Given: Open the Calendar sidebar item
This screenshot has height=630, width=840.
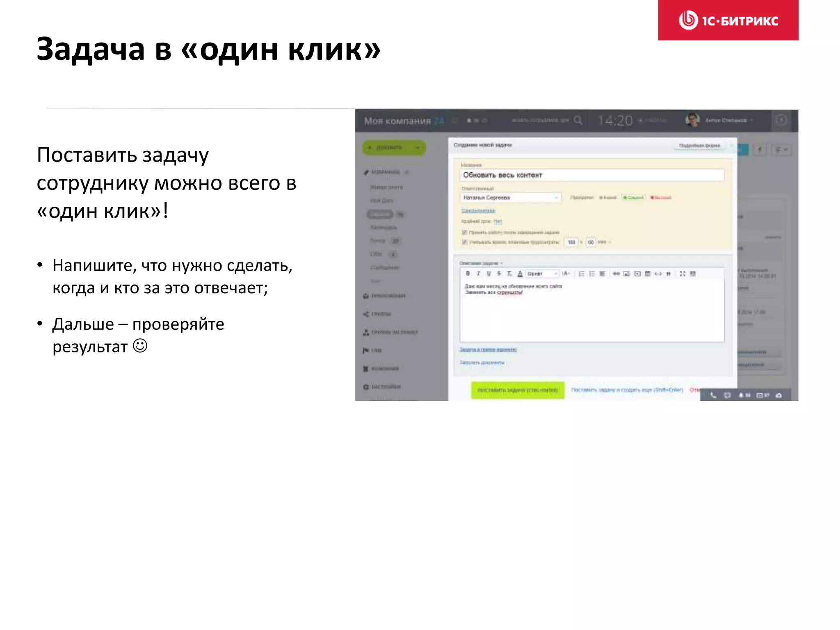Looking at the screenshot, I should pyautogui.click(x=383, y=227).
